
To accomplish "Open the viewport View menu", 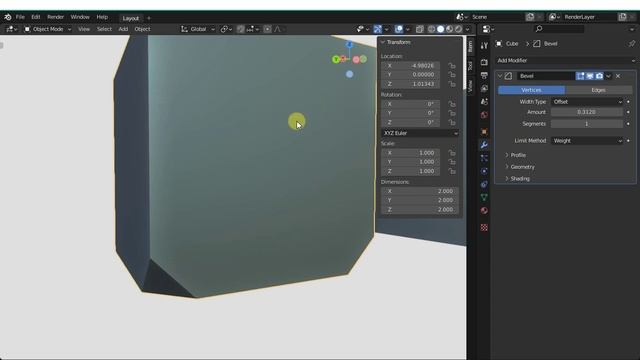I will [84, 29].
